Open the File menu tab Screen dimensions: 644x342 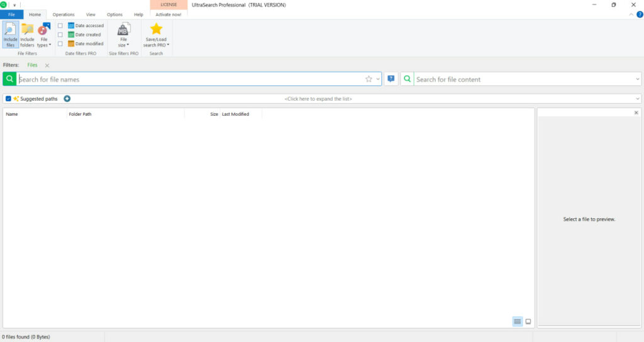(11, 14)
